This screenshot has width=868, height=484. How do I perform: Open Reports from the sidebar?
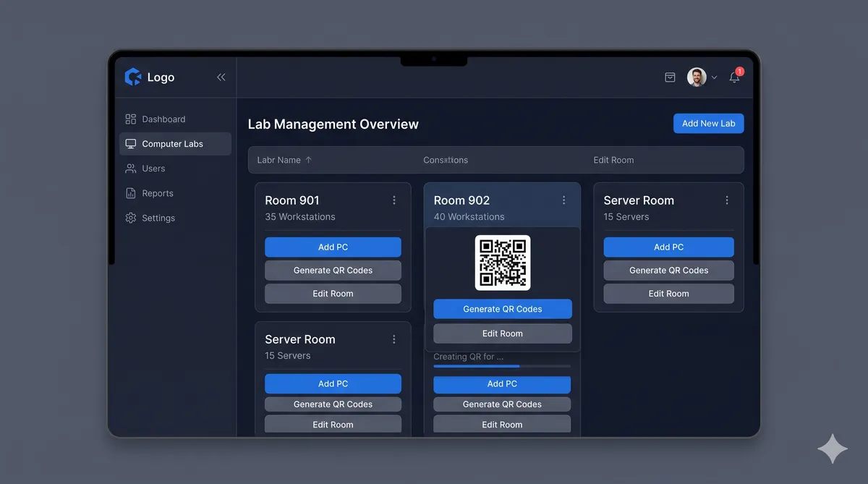(x=175, y=193)
